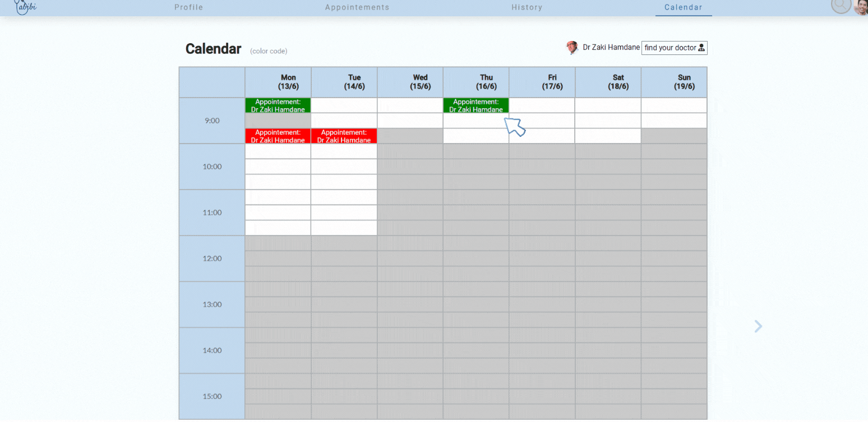The width and height of the screenshot is (868, 422).
Task: Click the user profile avatar
Action: pos(861,7)
